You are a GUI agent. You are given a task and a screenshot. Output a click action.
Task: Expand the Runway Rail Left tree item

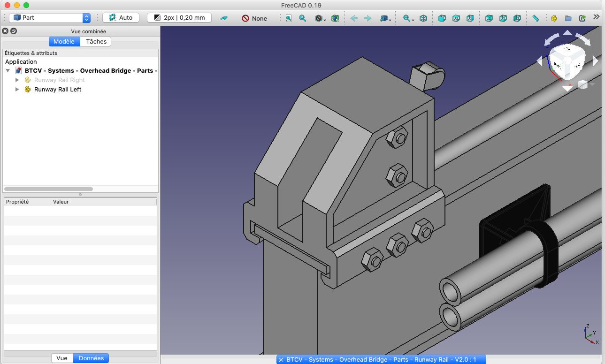17,89
